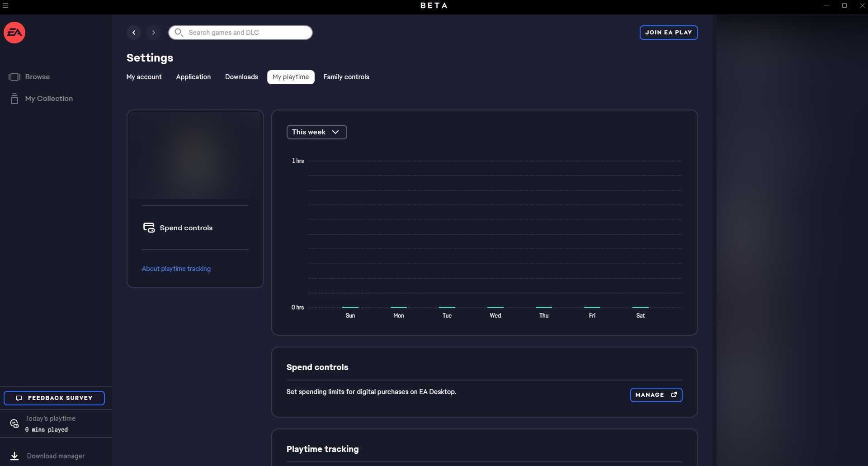Switch to the My account tab
The width and height of the screenshot is (868, 466).
144,77
